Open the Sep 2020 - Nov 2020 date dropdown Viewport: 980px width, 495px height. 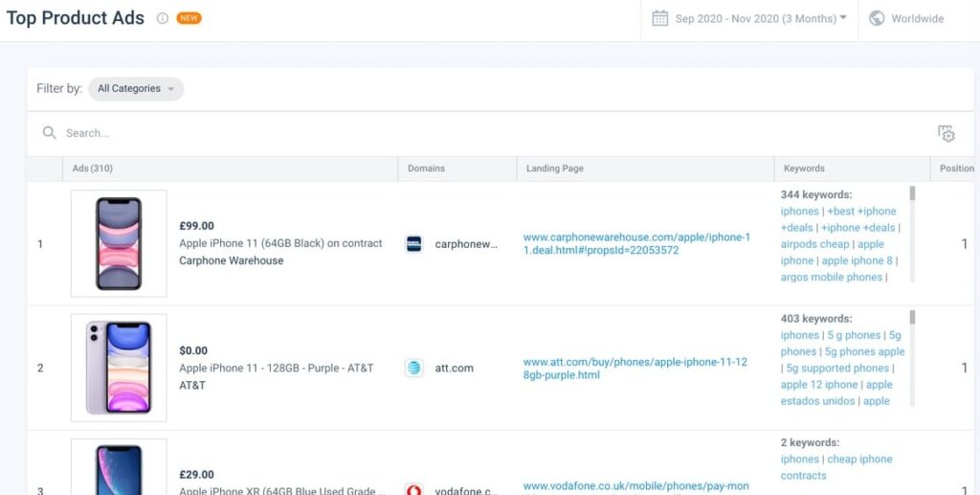point(761,19)
